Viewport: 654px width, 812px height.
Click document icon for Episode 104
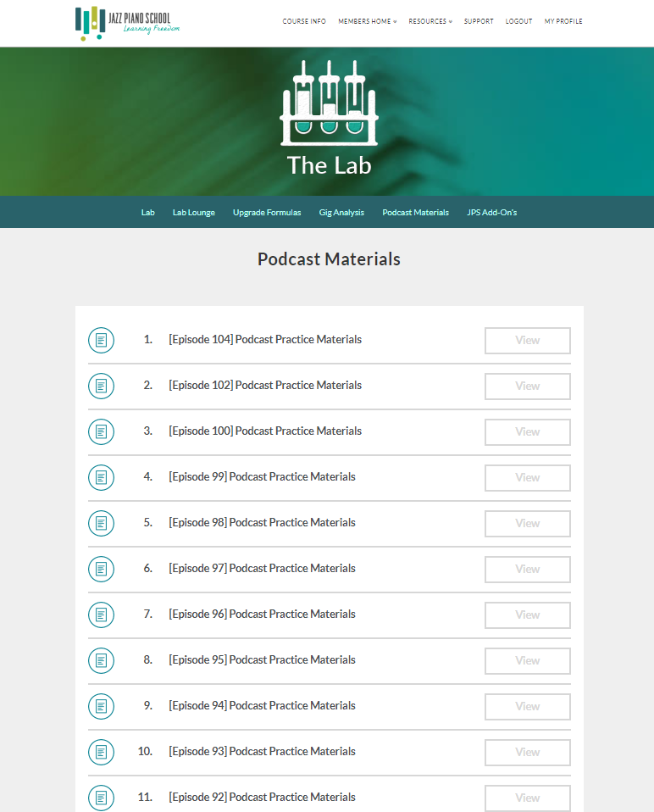click(x=101, y=340)
